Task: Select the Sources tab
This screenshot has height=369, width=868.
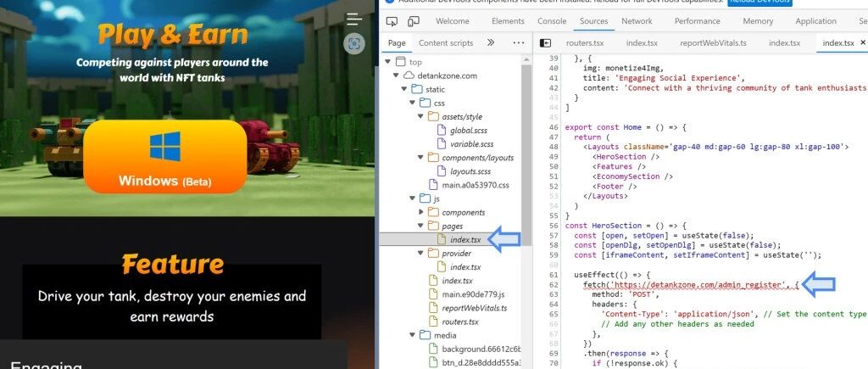Action: pos(594,21)
